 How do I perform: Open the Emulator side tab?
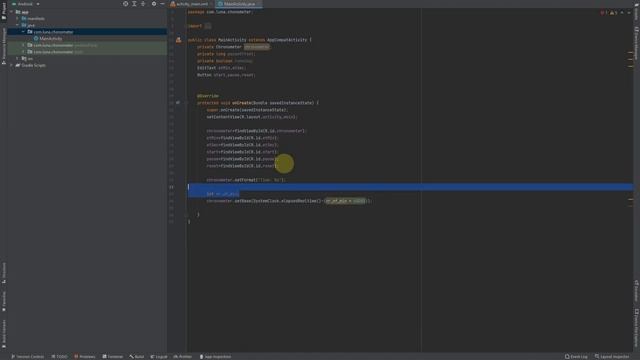[x=636, y=291]
